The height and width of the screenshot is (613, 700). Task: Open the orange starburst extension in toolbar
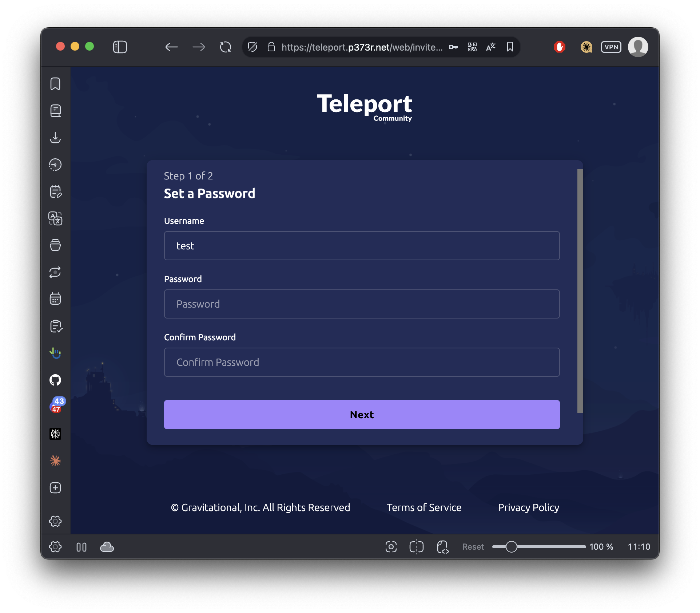tap(586, 47)
